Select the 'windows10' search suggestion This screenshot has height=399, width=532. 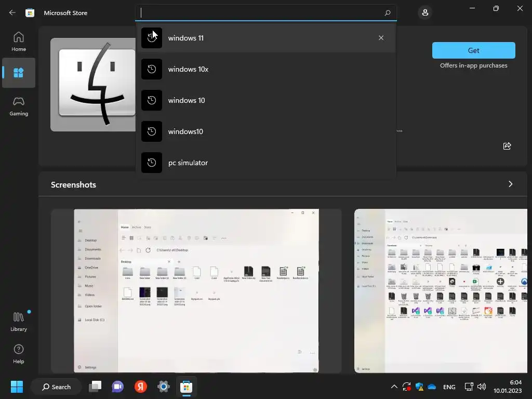(x=265, y=131)
